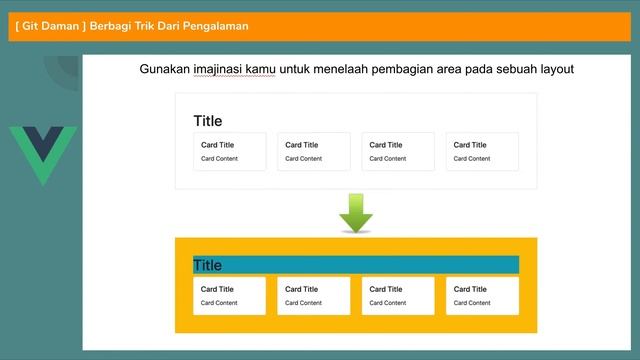Click second "Card Title" in the white mockup
640x360 pixels.
pyautogui.click(x=302, y=145)
